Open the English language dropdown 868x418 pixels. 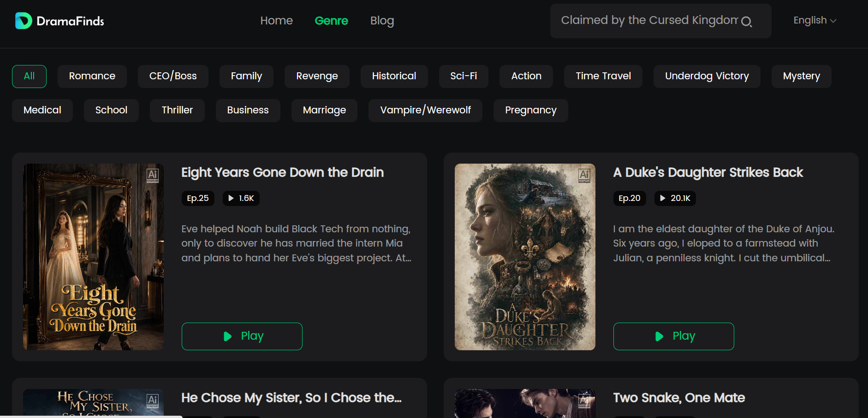814,20
